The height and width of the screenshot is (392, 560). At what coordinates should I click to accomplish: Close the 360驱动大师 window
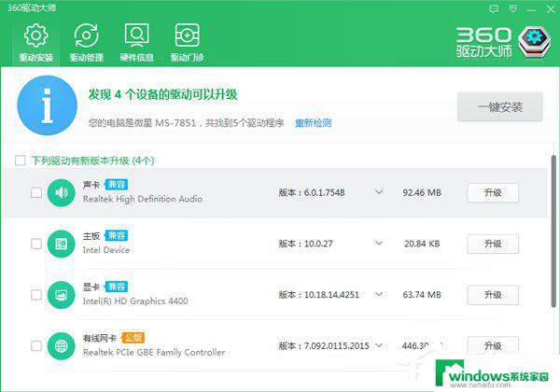[551, 9]
